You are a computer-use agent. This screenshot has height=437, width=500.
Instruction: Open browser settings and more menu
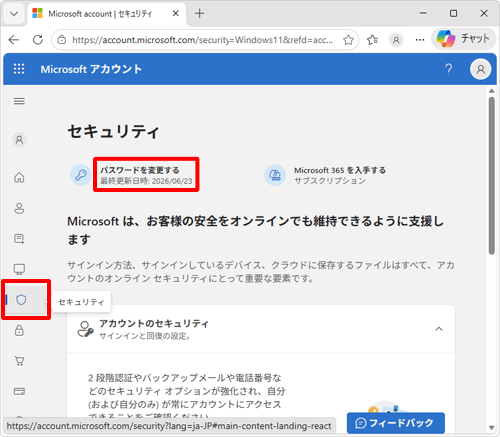[x=420, y=40]
